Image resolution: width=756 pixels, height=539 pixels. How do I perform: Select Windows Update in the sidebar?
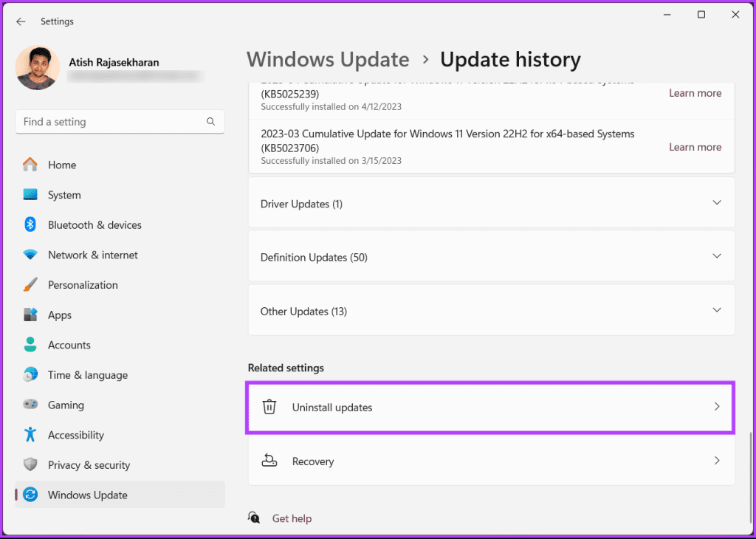tap(88, 495)
